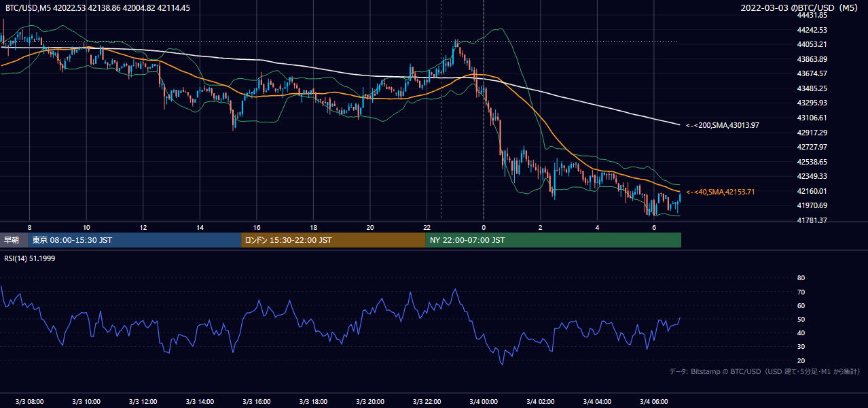
Task: Click the orange 40 SMA 42153.71 annotation
Action: point(721,192)
